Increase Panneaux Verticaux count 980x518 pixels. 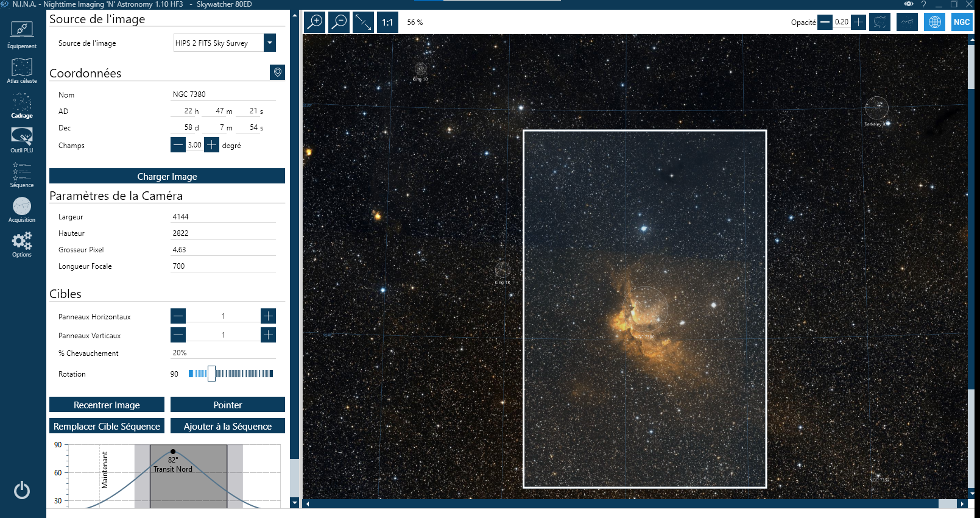point(268,335)
